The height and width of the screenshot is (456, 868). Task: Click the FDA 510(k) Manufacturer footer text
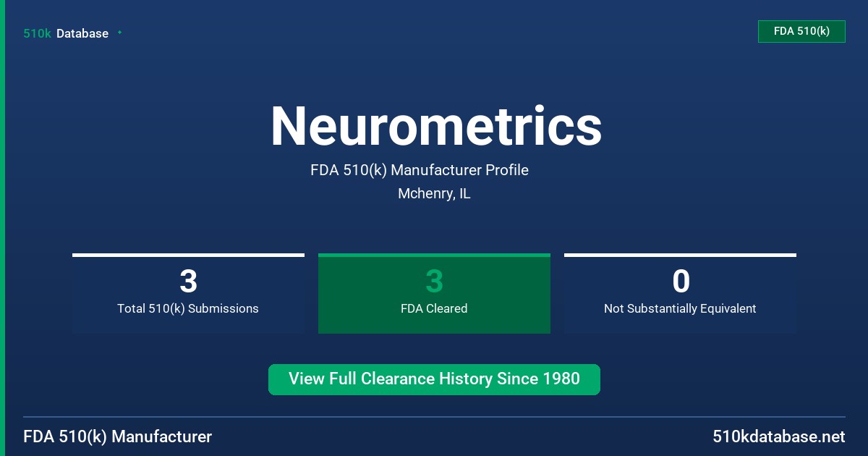coord(118,437)
